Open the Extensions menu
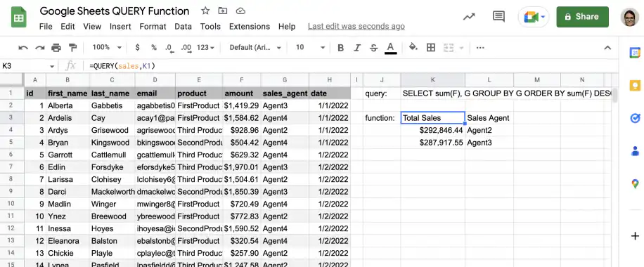This screenshot has height=267, width=644. point(250,26)
